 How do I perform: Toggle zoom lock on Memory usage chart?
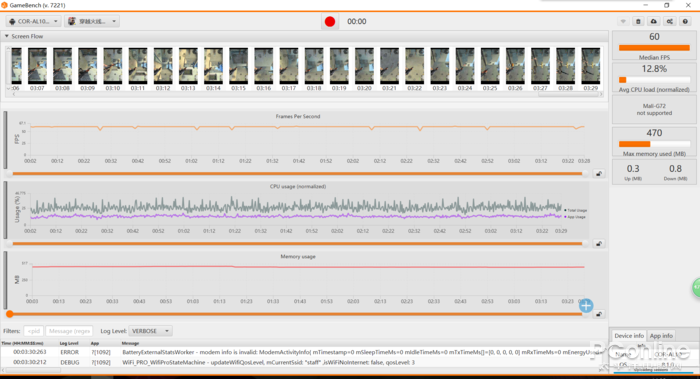[x=599, y=314]
